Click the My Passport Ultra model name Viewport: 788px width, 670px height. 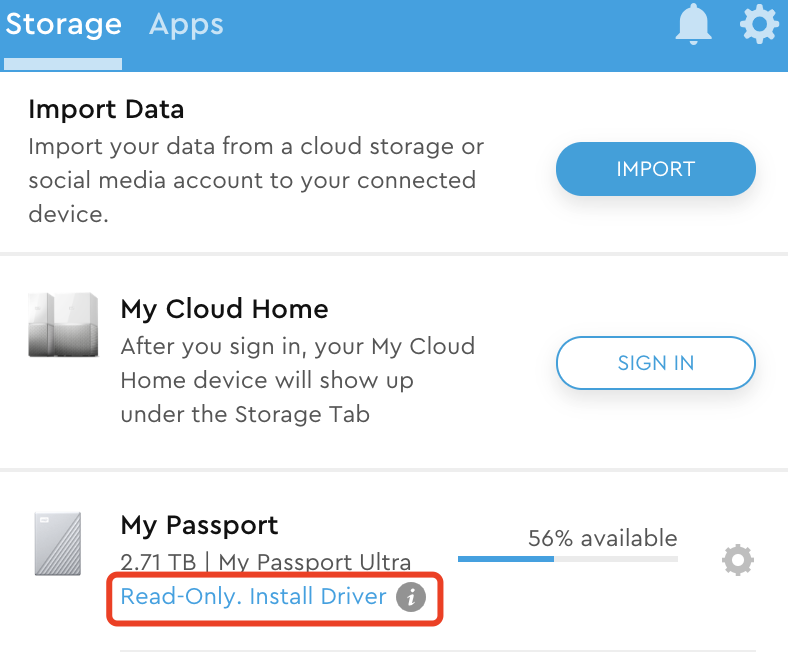(314, 562)
